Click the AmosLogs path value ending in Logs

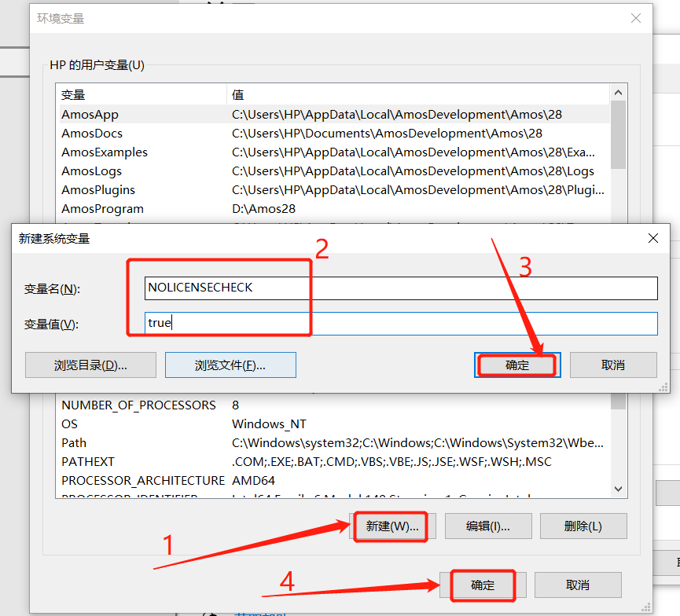coord(413,171)
